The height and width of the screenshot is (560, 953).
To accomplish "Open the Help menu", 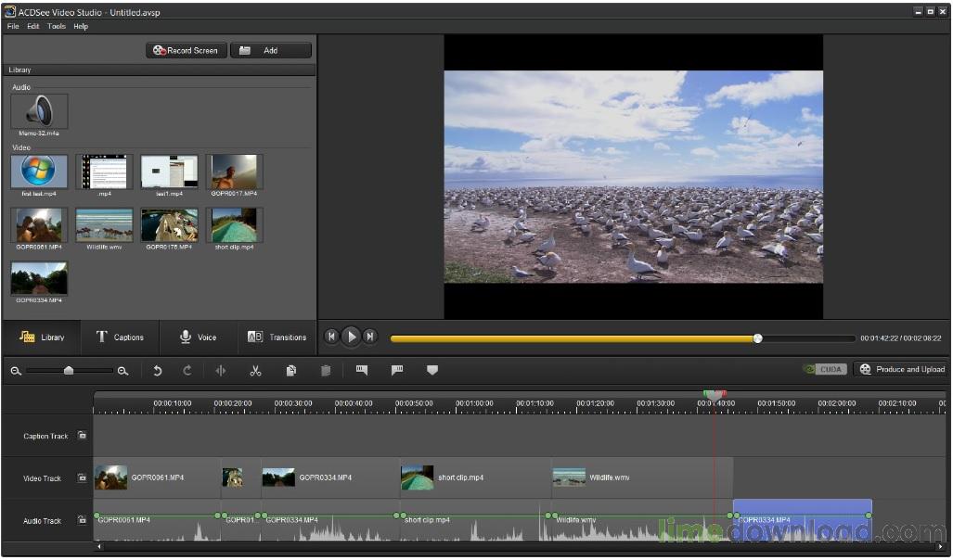I will (81, 26).
